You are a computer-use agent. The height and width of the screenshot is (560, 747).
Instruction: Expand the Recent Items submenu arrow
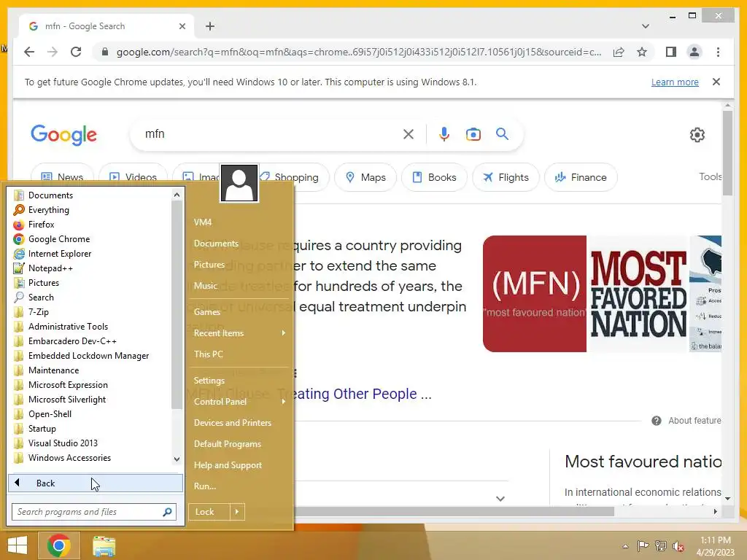284,332
